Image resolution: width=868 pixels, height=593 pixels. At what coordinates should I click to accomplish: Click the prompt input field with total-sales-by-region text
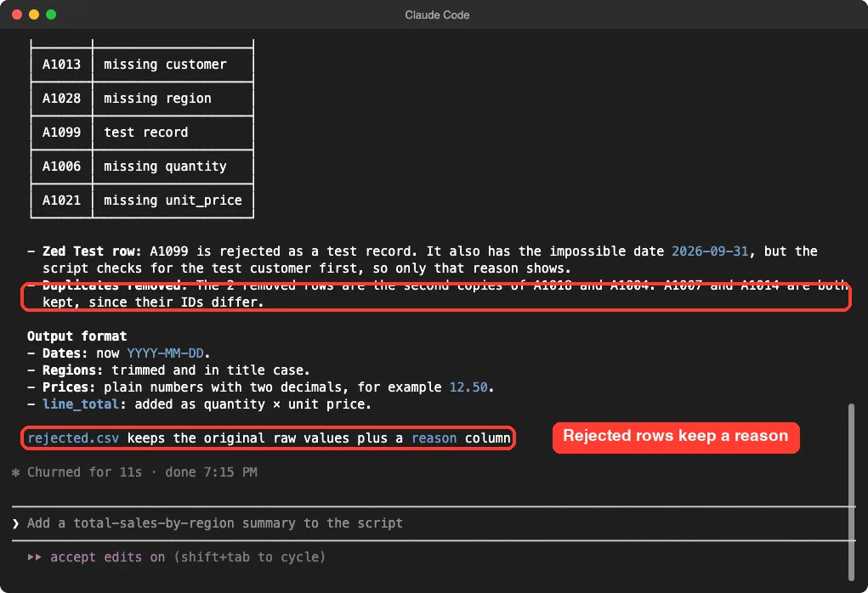(433, 523)
